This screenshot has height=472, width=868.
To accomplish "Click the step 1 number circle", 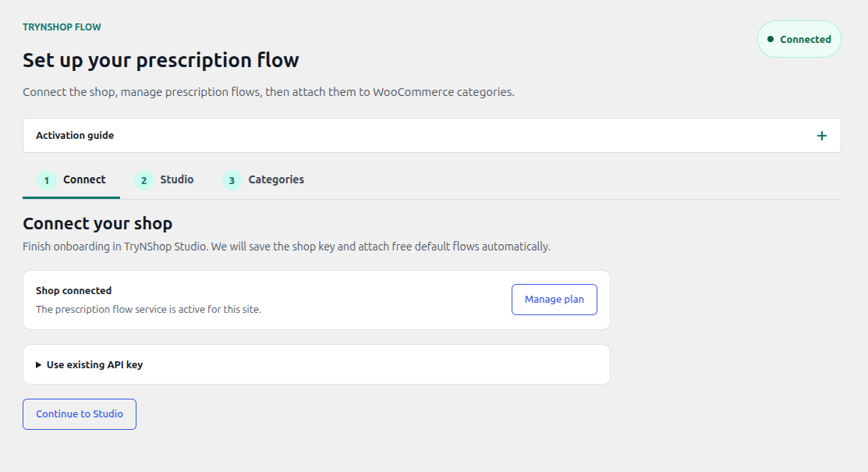I will [x=47, y=180].
